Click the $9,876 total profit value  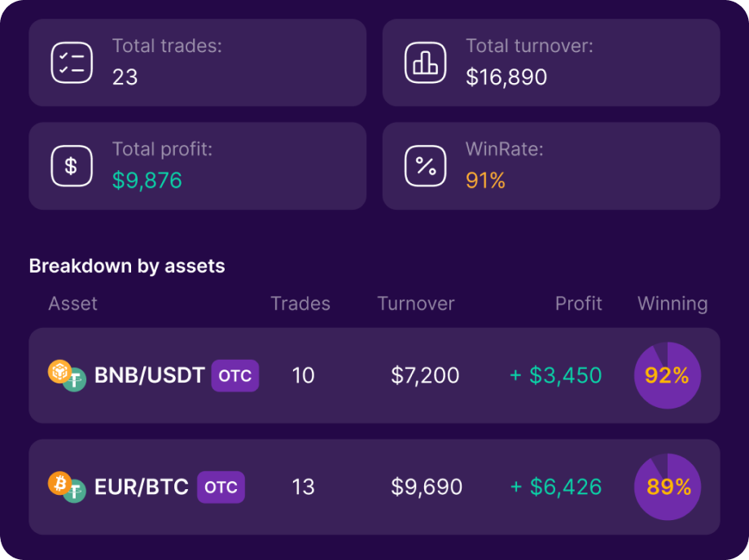147,181
